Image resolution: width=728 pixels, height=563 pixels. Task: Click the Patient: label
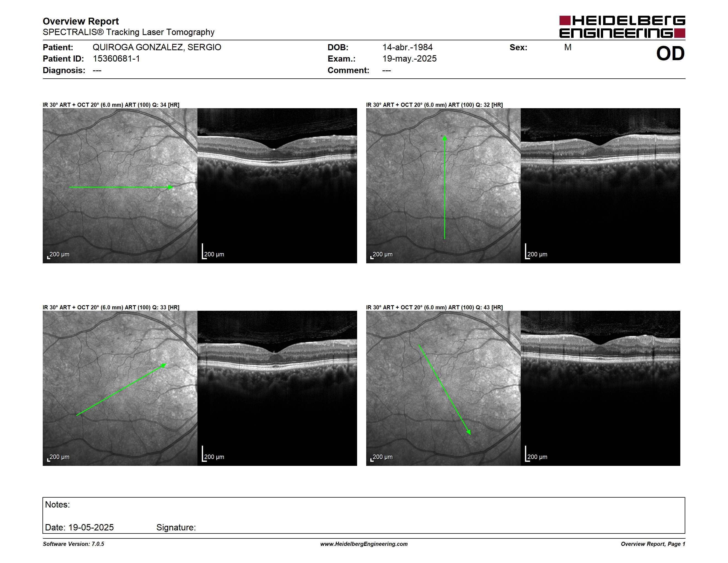[58, 47]
